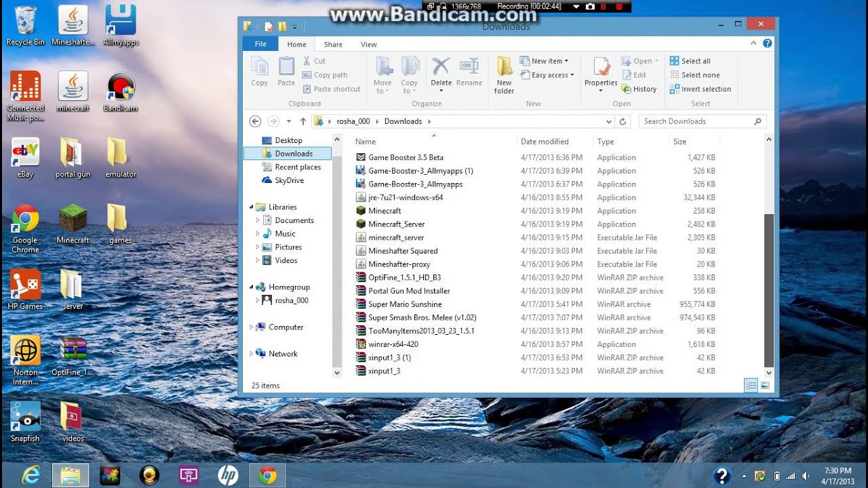Select Desktop in the navigation pane

click(x=288, y=140)
